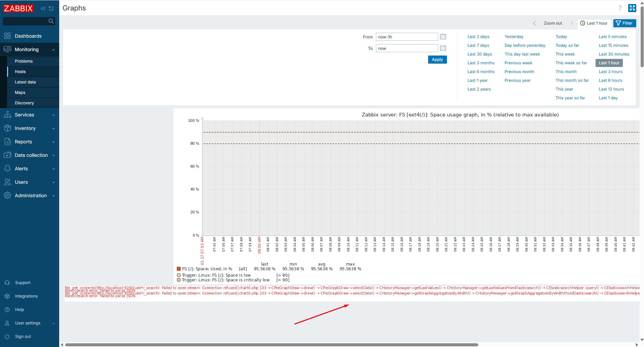This screenshot has width=644, height=347.
Task: Open calendar picker for the From field
Action: tap(443, 37)
